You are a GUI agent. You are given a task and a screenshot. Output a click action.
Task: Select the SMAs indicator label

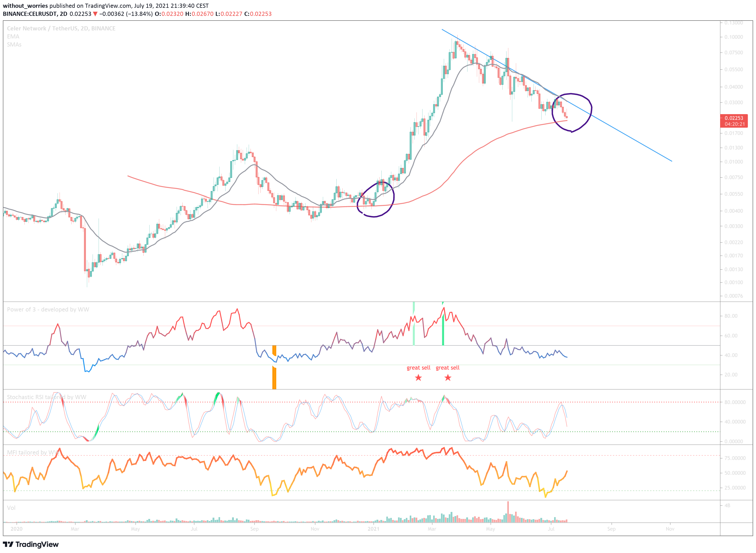point(14,44)
